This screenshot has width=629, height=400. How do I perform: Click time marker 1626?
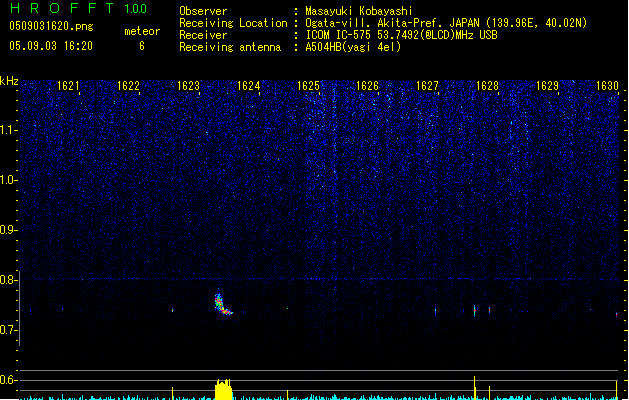(x=367, y=86)
